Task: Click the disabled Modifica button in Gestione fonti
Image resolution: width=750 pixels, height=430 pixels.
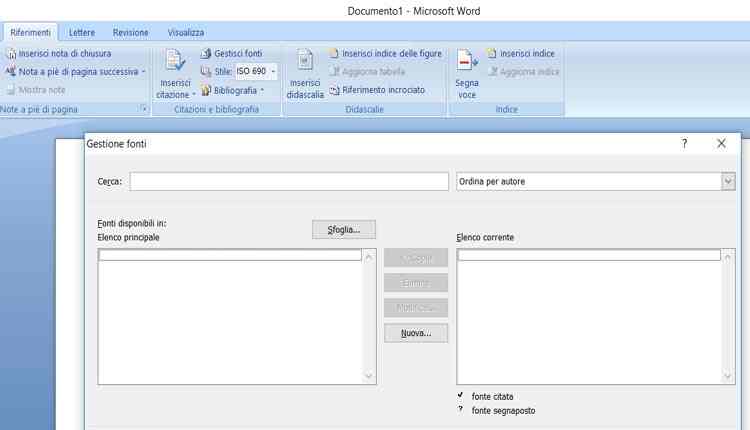Action: coord(416,308)
